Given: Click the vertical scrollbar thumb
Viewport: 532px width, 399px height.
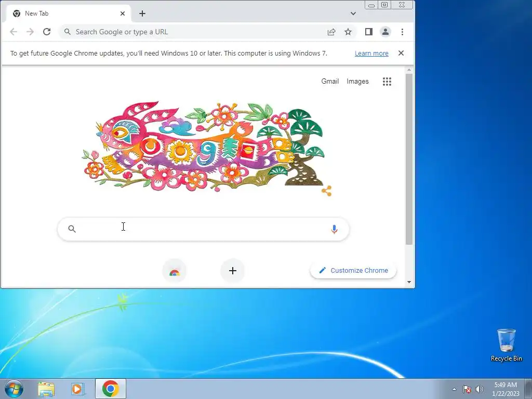Looking at the screenshot, I should coord(409,159).
